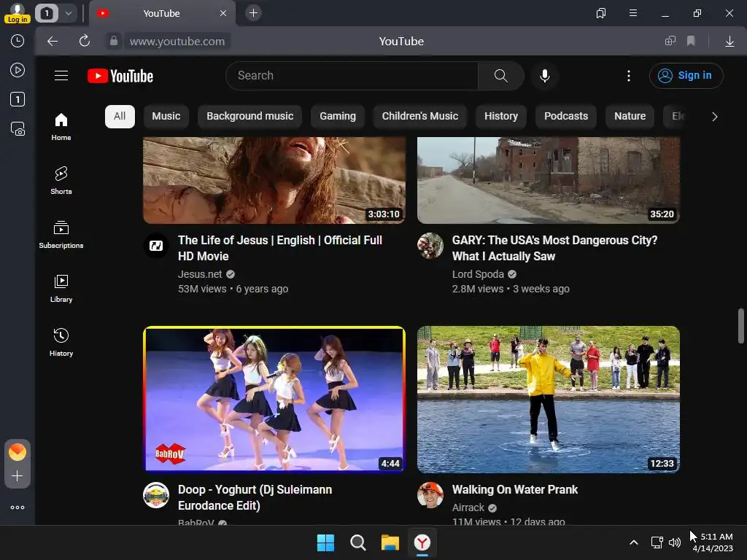Open Subscriptions in the sidebar
747x560 pixels.
(61, 235)
